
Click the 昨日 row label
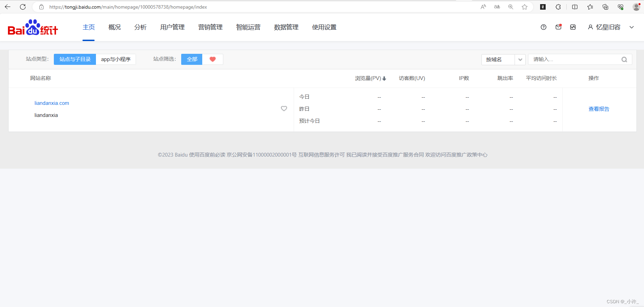tap(304, 109)
